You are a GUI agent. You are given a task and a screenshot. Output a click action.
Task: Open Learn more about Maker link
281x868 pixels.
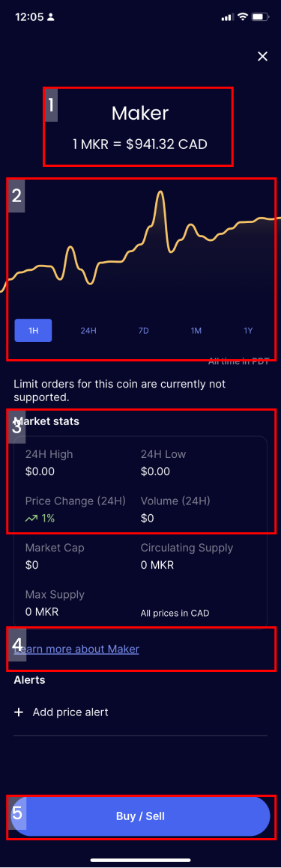point(76,649)
